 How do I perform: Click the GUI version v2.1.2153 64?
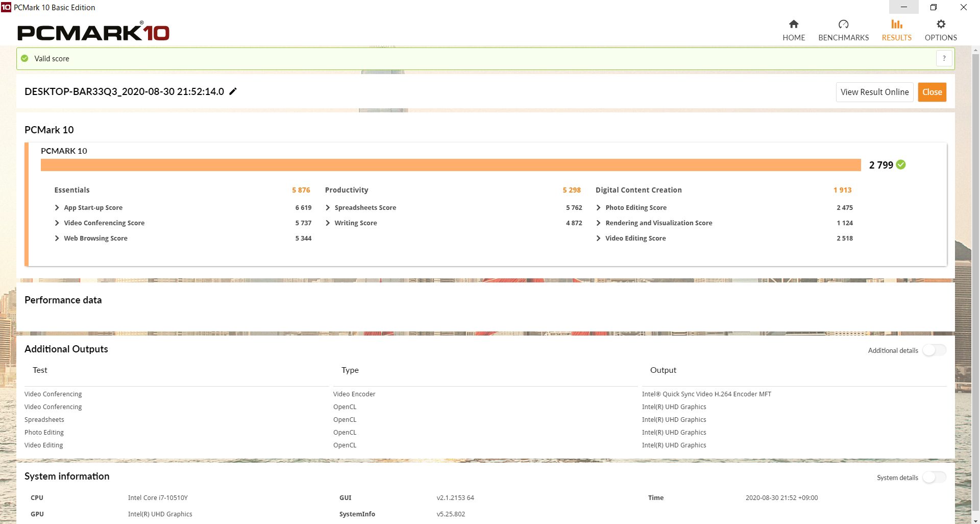[x=455, y=497]
